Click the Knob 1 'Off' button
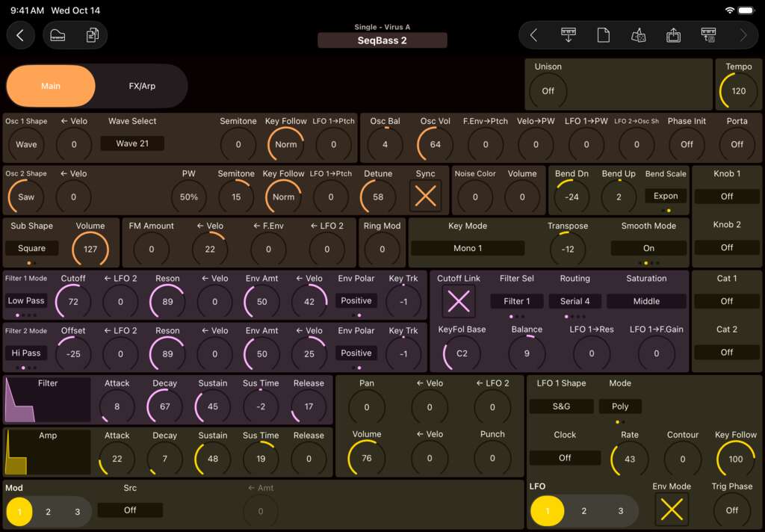This screenshot has height=532, width=765. [x=727, y=197]
